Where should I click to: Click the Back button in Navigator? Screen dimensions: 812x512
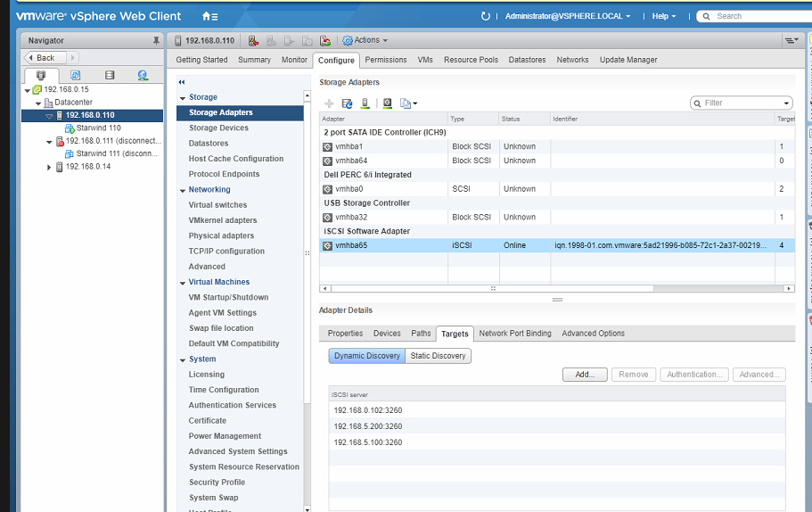click(x=45, y=58)
